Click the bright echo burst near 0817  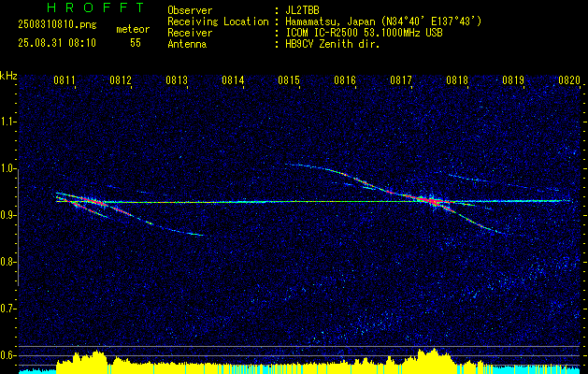[x=432, y=201]
